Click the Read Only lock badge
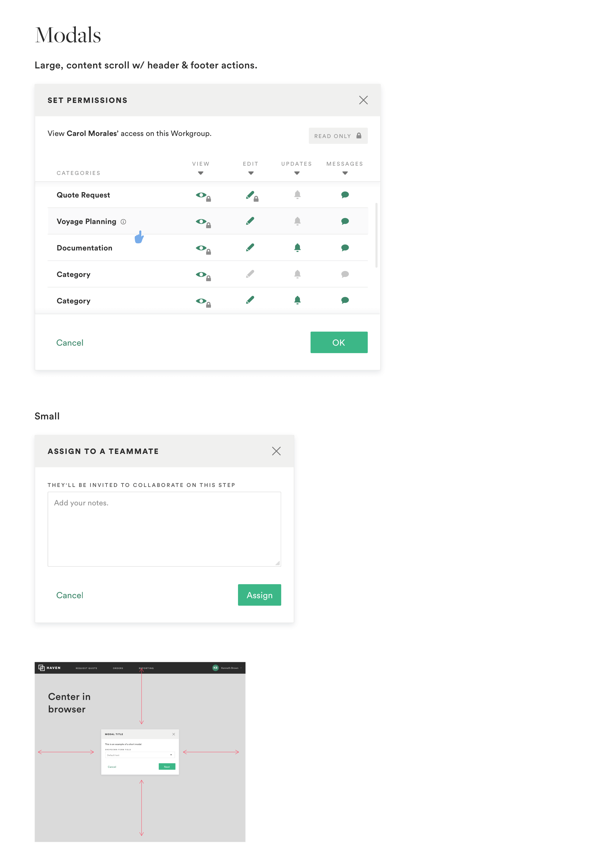This screenshot has height=868, width=595. [338, 136]
